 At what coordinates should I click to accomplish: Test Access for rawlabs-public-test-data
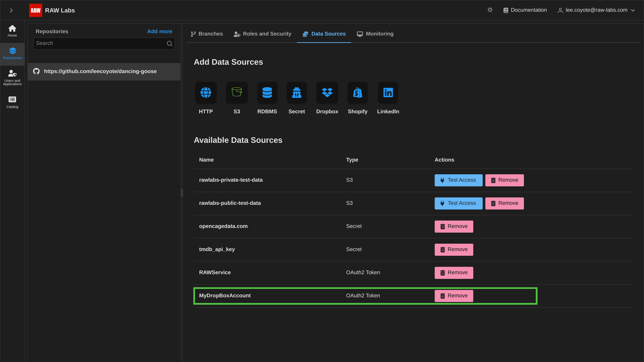pyautogui.click(x=459, y=203)
